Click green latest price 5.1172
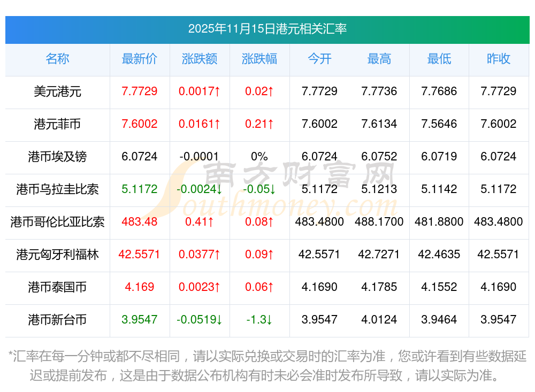This screenshot has height=392, width=535. tap(140, 189)
